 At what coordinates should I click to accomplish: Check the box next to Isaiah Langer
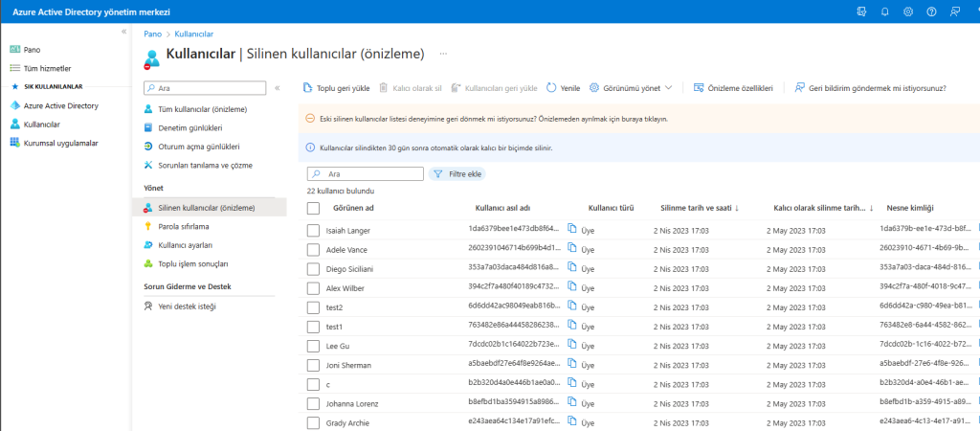(x=313, y=230)
